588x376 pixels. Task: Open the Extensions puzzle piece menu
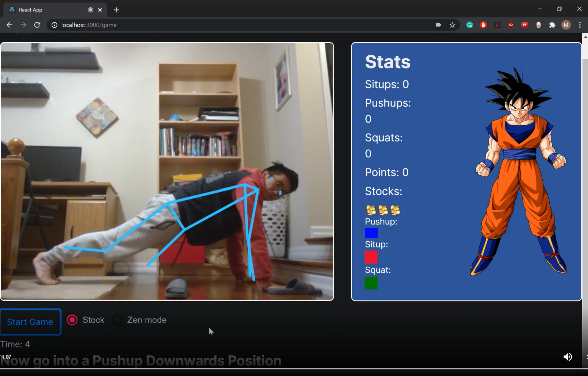552,25
